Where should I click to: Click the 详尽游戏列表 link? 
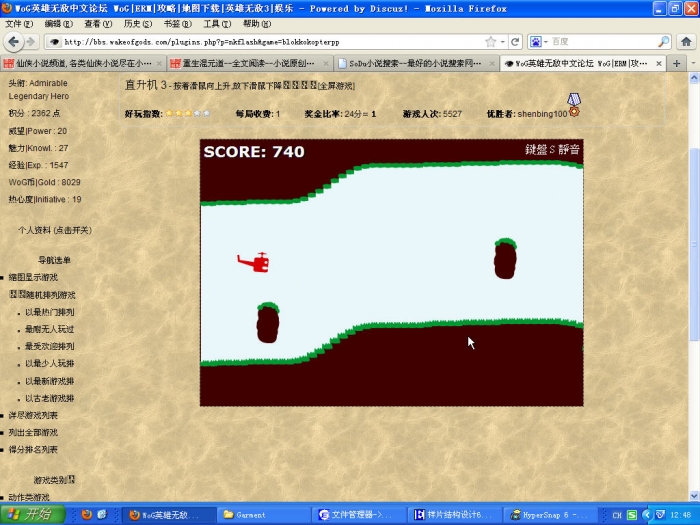[33, 415]
